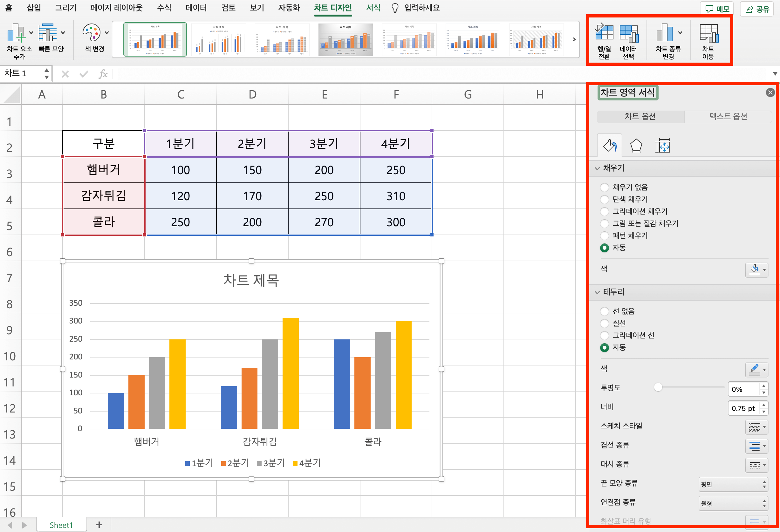Image resolution: width=780 pixels, height=532 pixels.
Task: Select the pentagon Effects icon in format pane
Action: pos(636,146)
